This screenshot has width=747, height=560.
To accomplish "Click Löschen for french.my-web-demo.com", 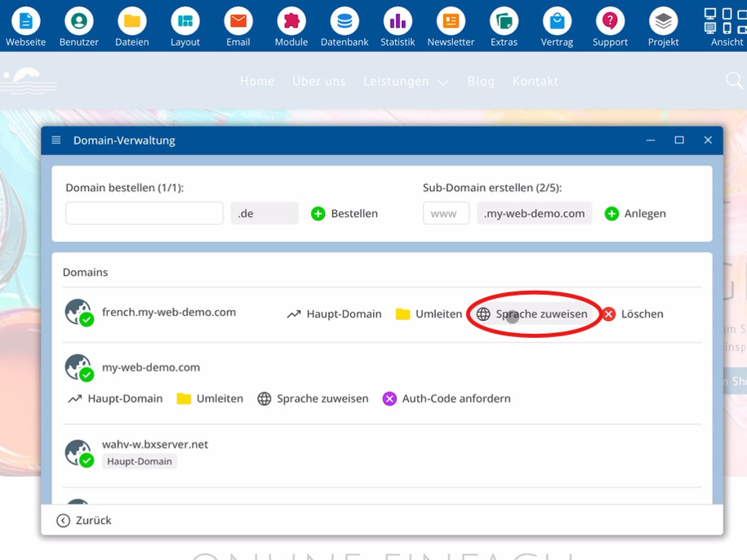I will [x=634, y=314].
